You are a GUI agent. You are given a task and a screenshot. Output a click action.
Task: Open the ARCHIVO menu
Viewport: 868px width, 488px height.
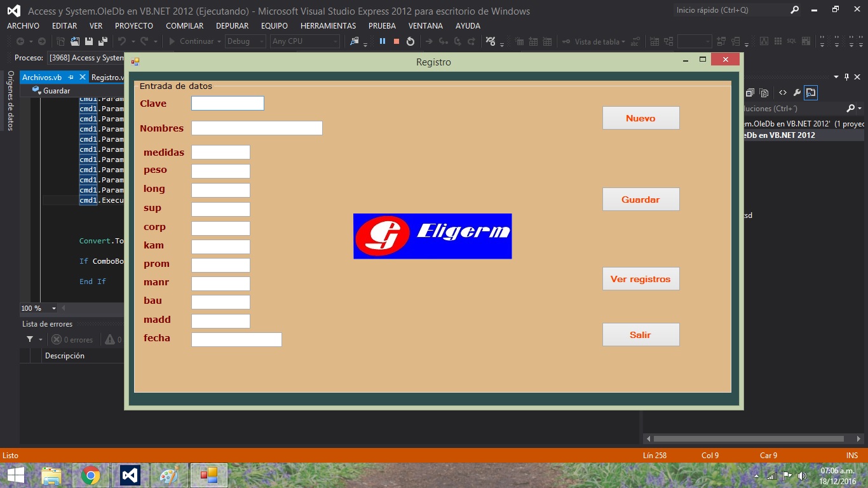[23, 26]
